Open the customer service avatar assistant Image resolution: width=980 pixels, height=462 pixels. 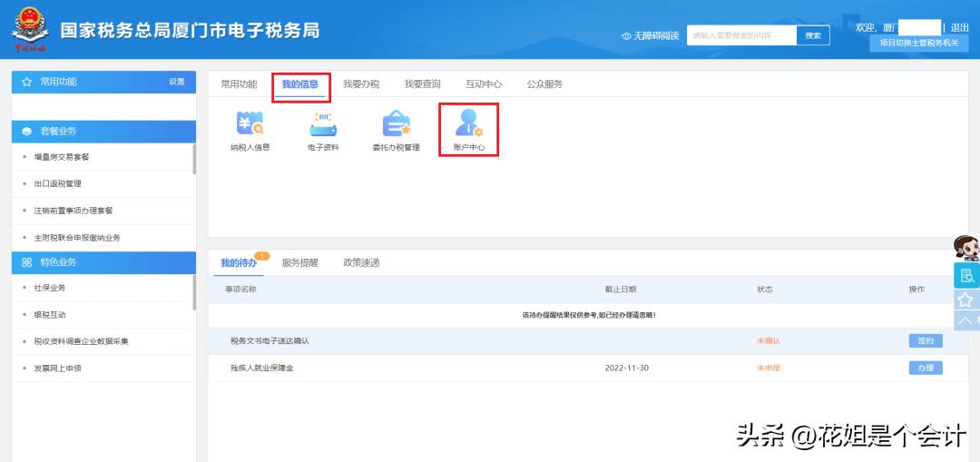(x=966, y=249)
